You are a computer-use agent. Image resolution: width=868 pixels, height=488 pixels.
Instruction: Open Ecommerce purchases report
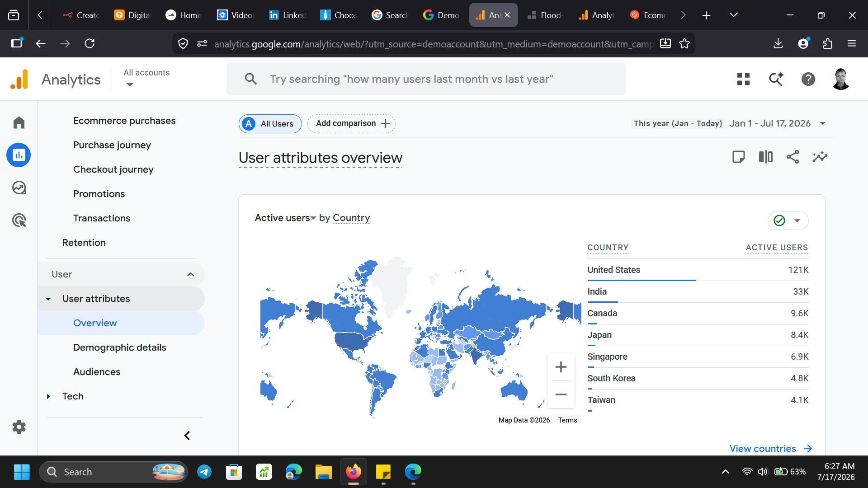tap(124, 121)
